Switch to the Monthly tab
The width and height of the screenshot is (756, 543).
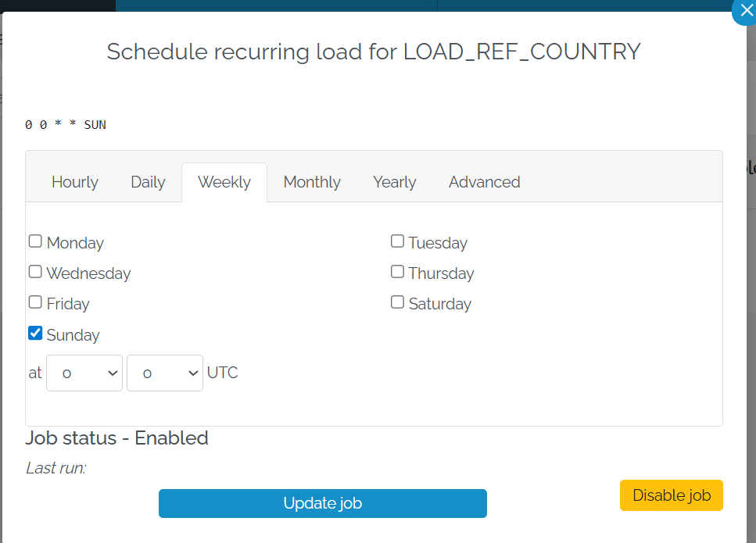click(x=312, y=182)
